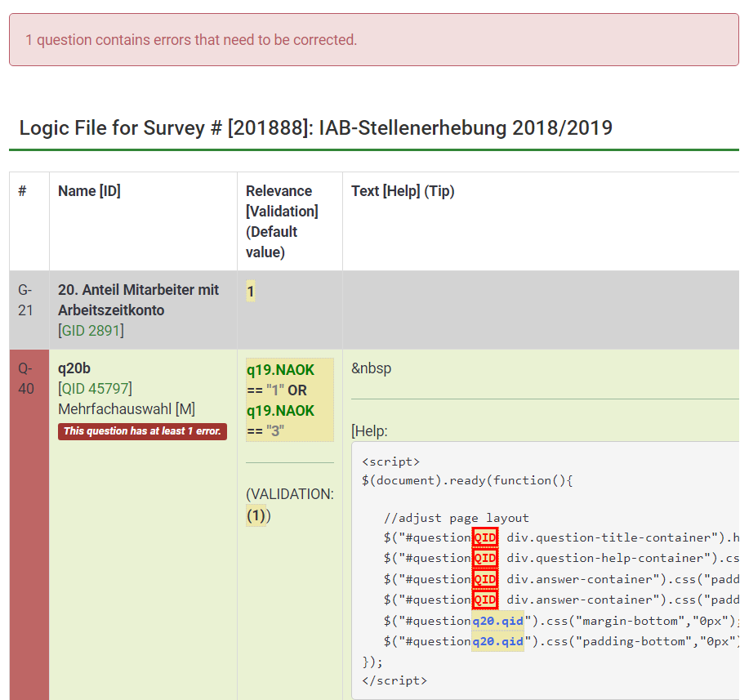The image size is (740, 700).
Task: Click the red QID error on question-help-container line
Action: pyautogui.click(x=485, y=558)
